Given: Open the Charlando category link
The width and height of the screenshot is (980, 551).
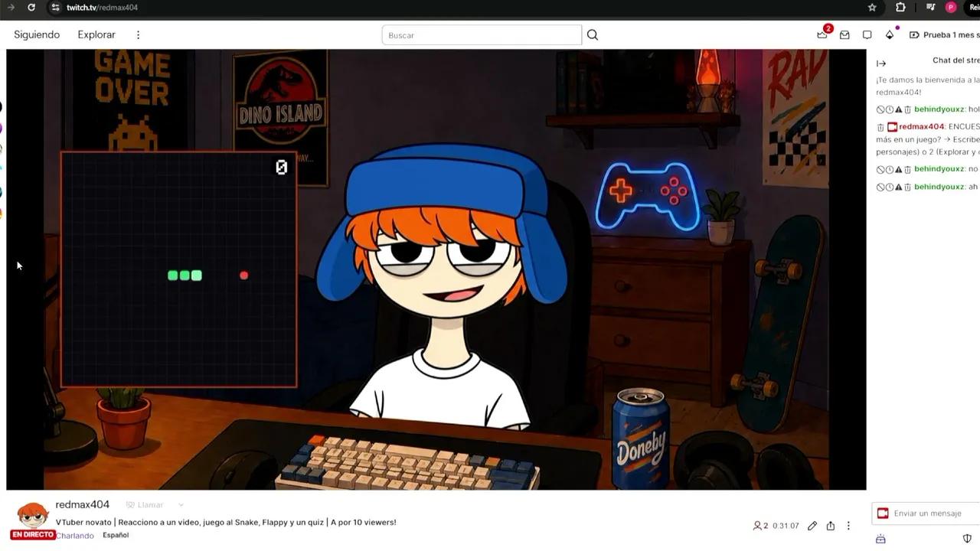Looking at the screenshot, I should tap(75, 536).
